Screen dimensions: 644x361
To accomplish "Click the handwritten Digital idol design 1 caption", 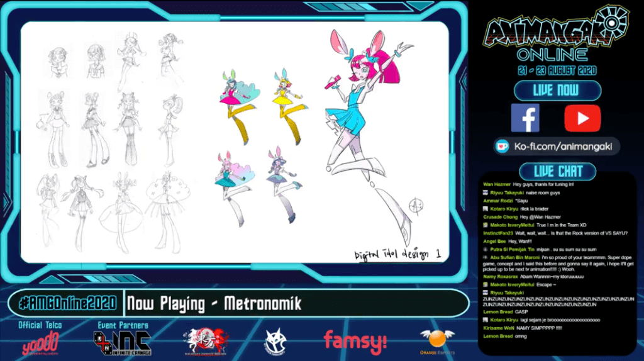I will point(397,254).
